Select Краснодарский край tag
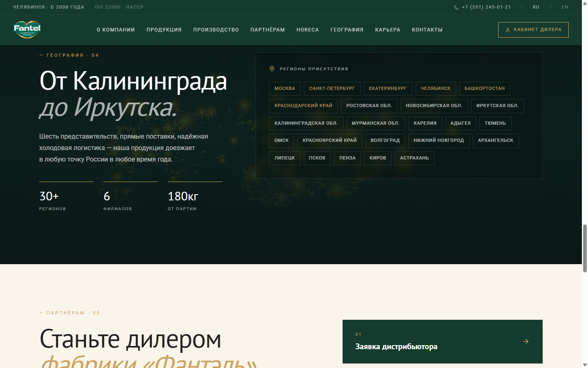Screen dimensions: 588x368 pos(303,106)
